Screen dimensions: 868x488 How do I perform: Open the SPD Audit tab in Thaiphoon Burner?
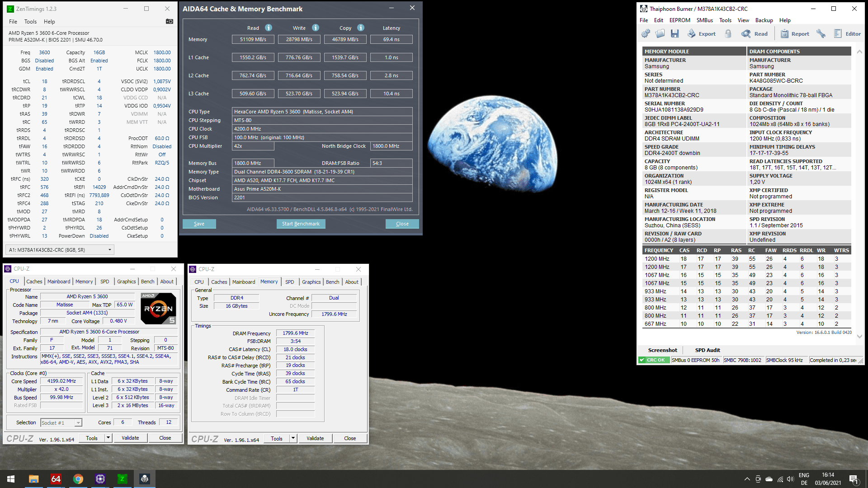707,350
